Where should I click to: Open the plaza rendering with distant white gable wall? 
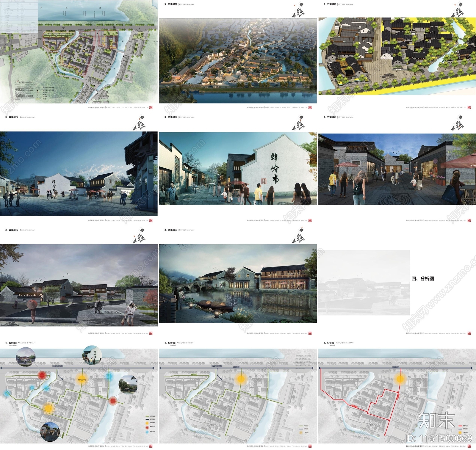pos(79,174)
